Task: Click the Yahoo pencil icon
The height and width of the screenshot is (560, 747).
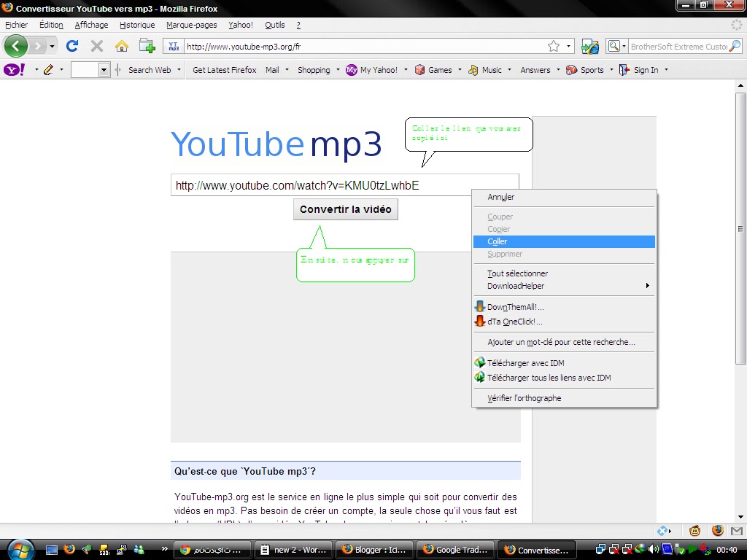Action: click(48, 70)
